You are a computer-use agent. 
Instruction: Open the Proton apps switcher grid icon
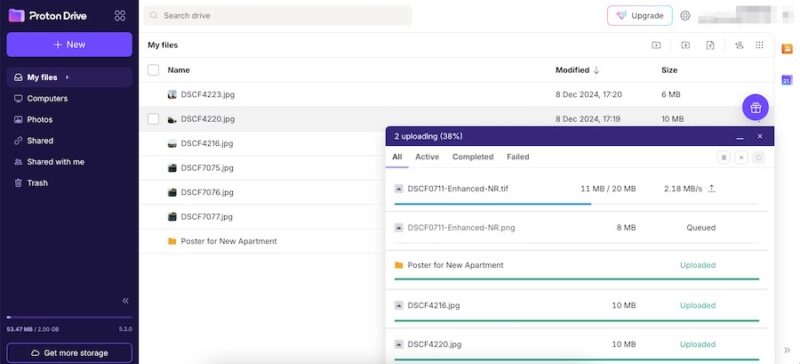pyautogui.click(x=120, y=15)
